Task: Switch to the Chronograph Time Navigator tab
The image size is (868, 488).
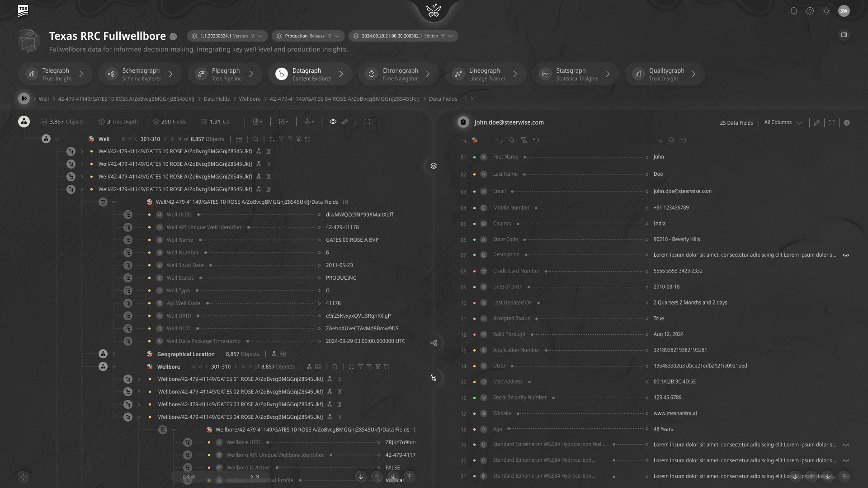Action: tap(398, 74)
